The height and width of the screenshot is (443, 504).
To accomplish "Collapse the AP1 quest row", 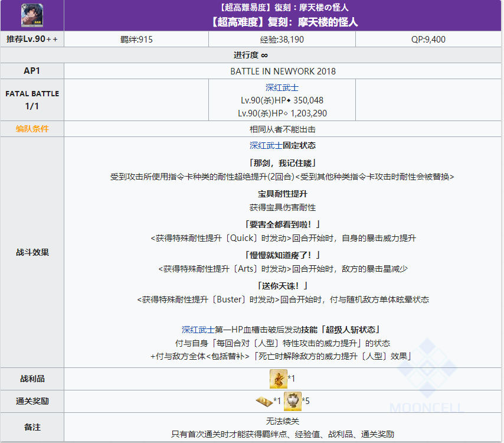I will [x=32, y=70].
